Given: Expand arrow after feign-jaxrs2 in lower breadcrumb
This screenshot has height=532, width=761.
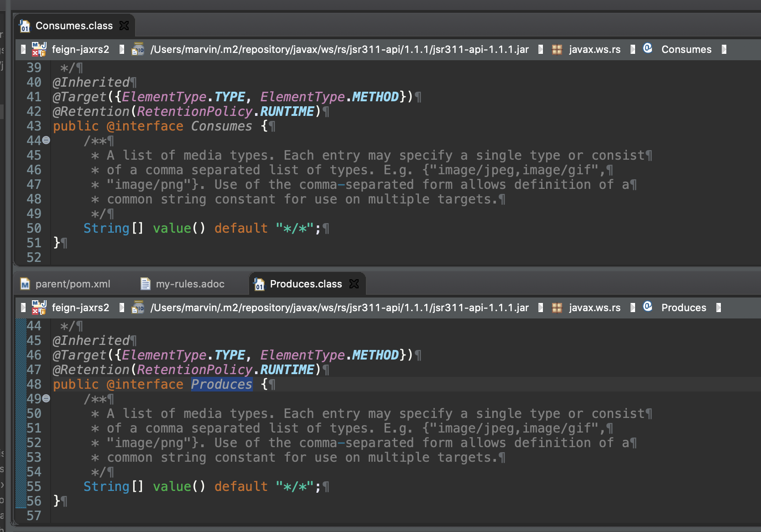Looking at the screenshot, I should pyautogui.click(x=121, y=308).
